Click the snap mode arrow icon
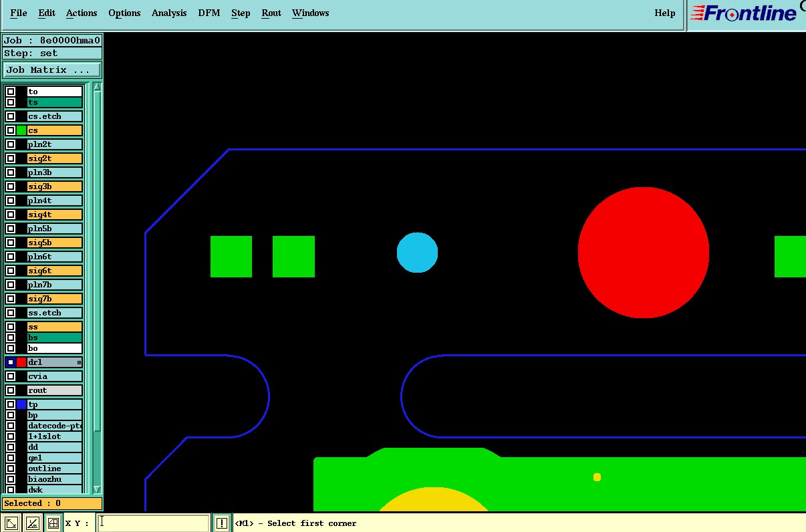This screenshot has height=532, width=806. pyautogui.click(x=11, y=523)
